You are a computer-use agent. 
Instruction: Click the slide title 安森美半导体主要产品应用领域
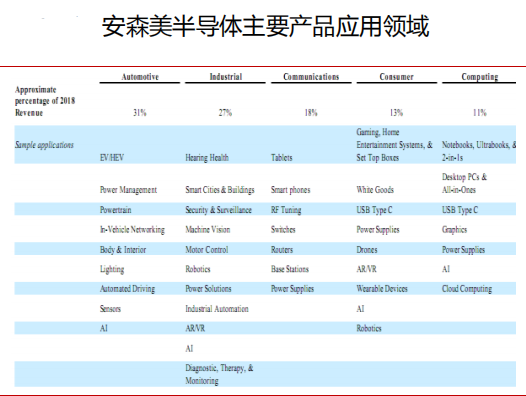pyautogui.click(x=266, y=26)
